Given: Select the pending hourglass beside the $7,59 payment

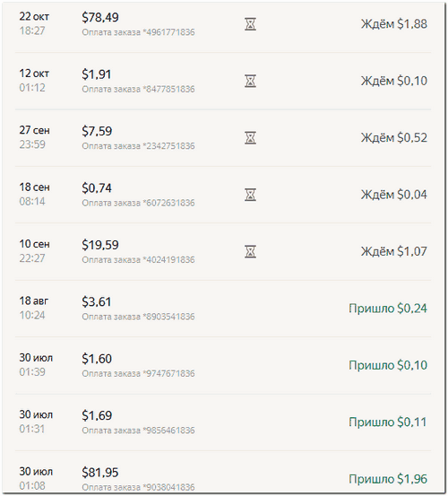Looking at the screenshot, I should (x=250, y=138).
